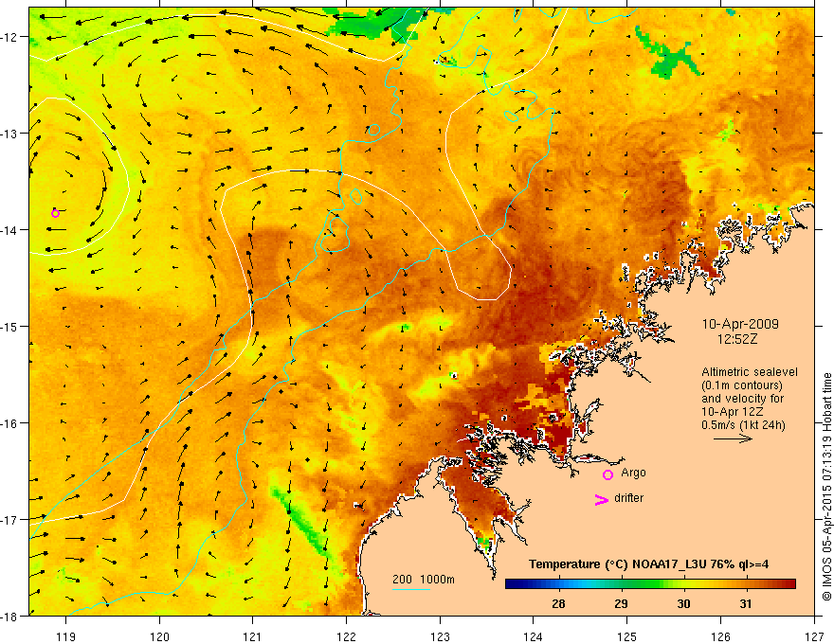Click longitude label 125
This screenshot has width=834, height=644.
pyautogui.click(x=627, y=636)
